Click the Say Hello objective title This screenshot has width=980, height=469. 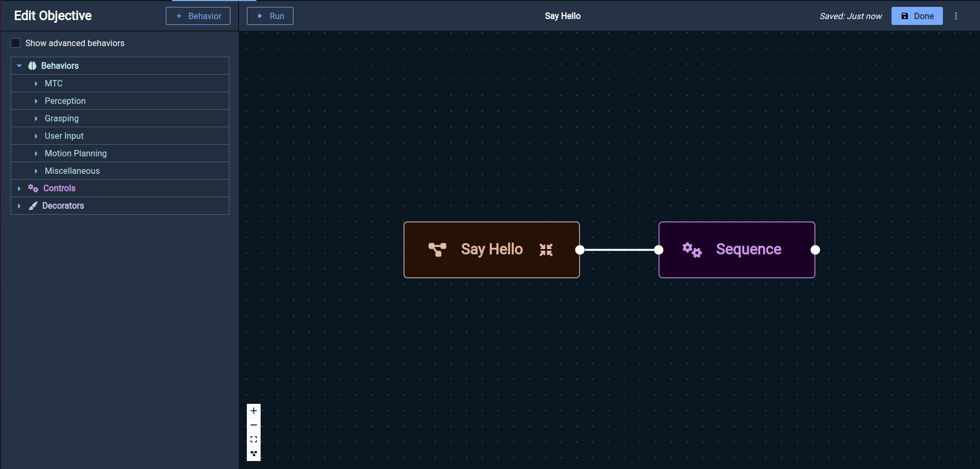click(563, 16)
